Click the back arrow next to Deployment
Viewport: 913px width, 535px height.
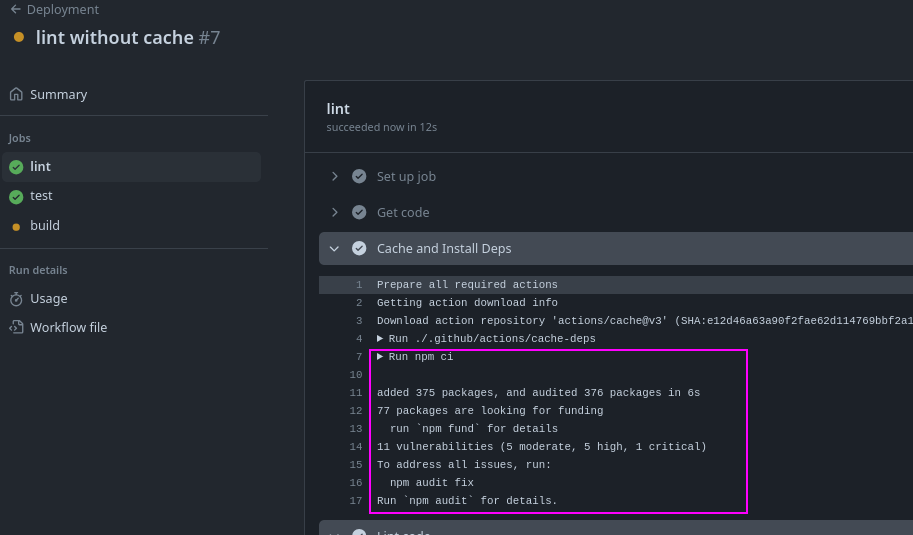pyautogui.click(x=15, y=10)
